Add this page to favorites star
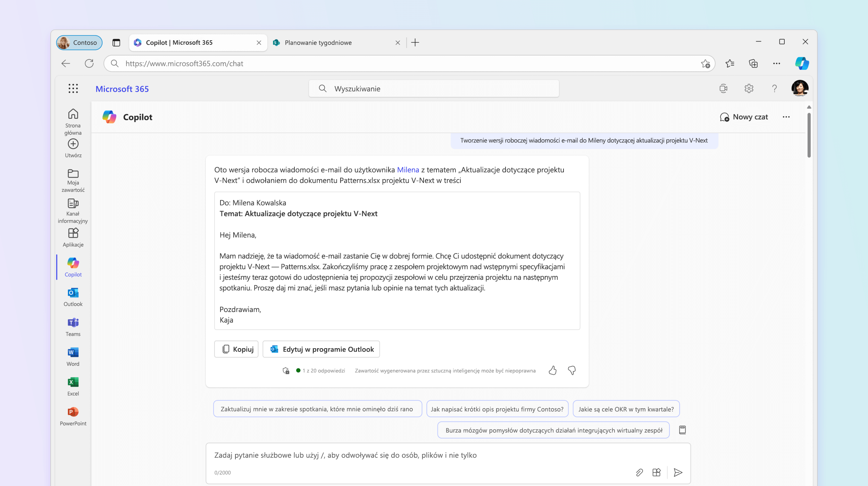Screen dimensions: 868x486 point(706,64)
